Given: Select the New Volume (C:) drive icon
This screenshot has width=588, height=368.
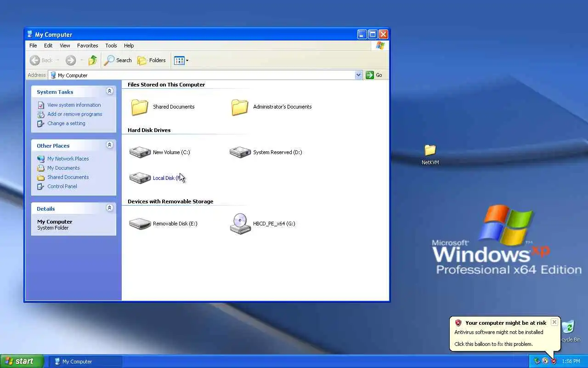Looking at the screenshot, I should [x=140, y=152].
